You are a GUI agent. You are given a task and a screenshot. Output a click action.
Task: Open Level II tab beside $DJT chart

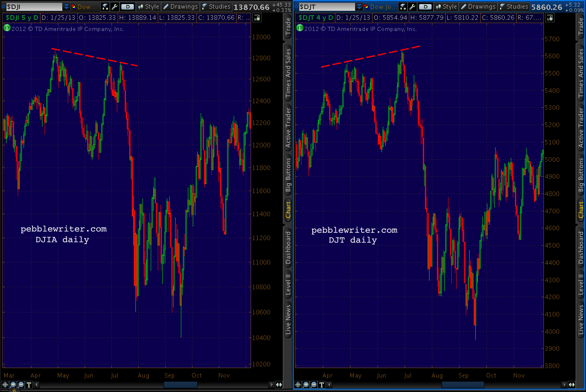581,284
